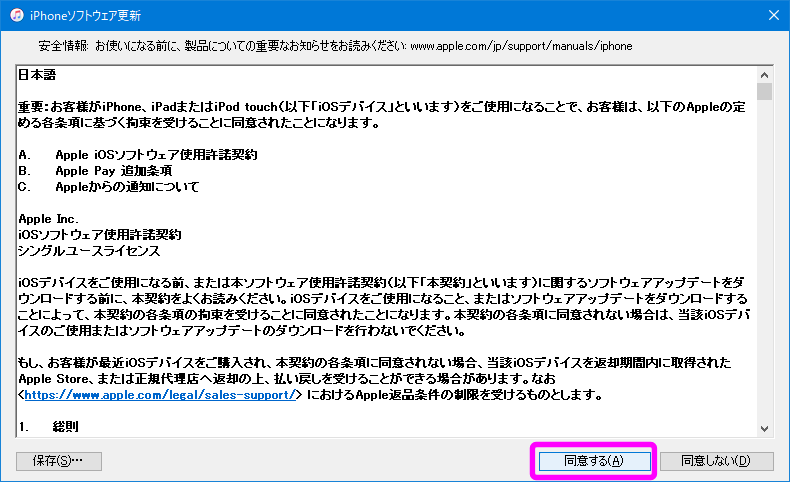Image resolution: width=790 pixels, height=482 pixels.
Task: Close the iPhone software update dialog
Action: click(770, 15)
